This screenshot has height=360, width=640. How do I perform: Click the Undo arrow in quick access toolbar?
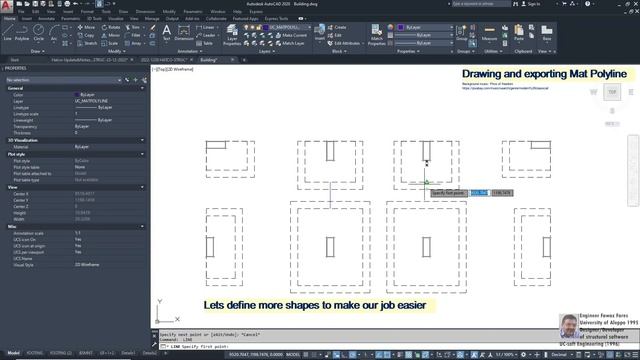pyautogui.click(x=76, y=4)
